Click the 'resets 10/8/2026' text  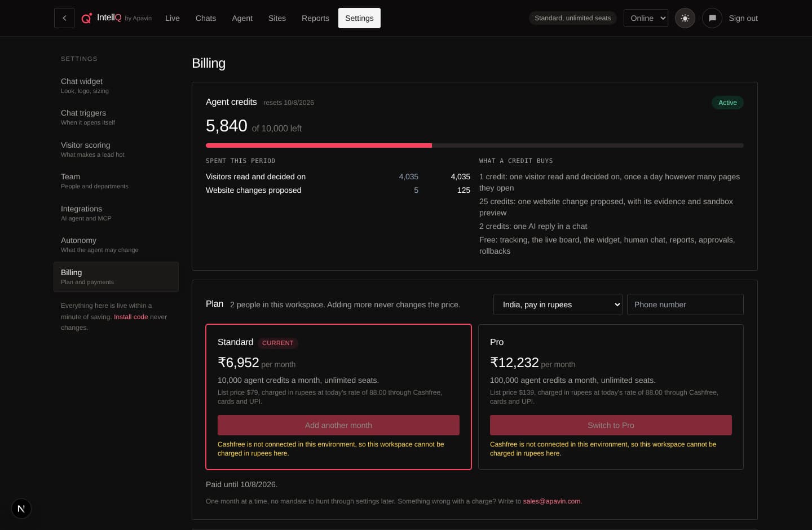289,103
